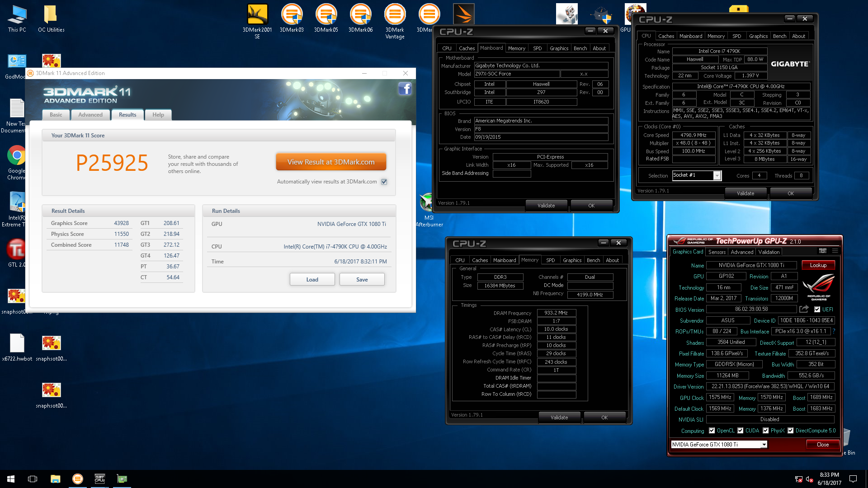
Task: Open the OC Utilities folder icon
Action: click(x=51, y=19)
